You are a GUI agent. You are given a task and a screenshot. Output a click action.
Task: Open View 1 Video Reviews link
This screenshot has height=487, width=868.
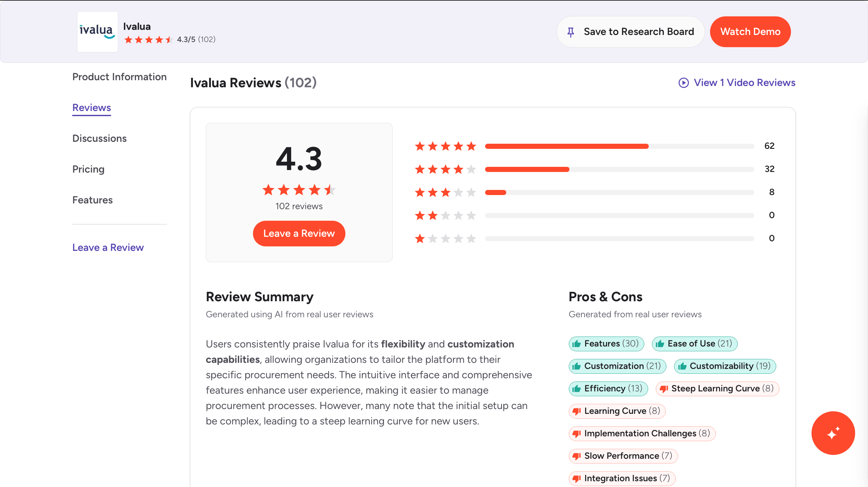tap(737, 83)
